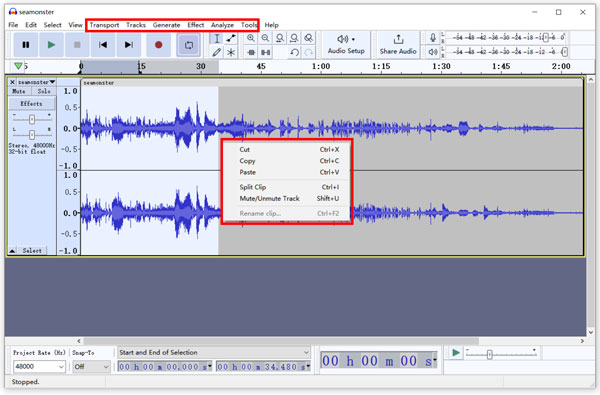The height and width of the screenshot is (395, 600).
Task: Adjust the track pan slider
Action: coord(32,134)
